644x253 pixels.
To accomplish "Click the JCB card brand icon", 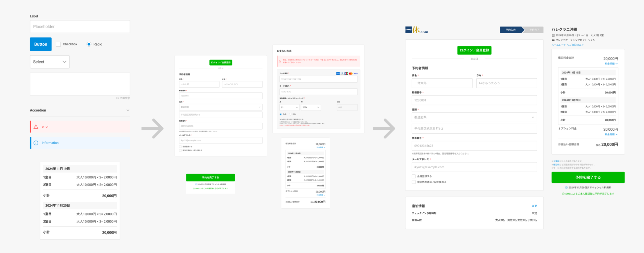I will tap(346, 73).
